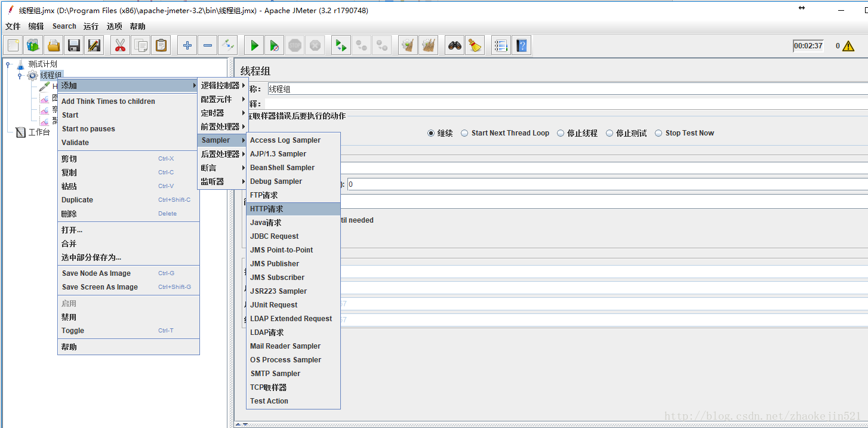
Task: Start the test with green play icon
Action: 254,45
